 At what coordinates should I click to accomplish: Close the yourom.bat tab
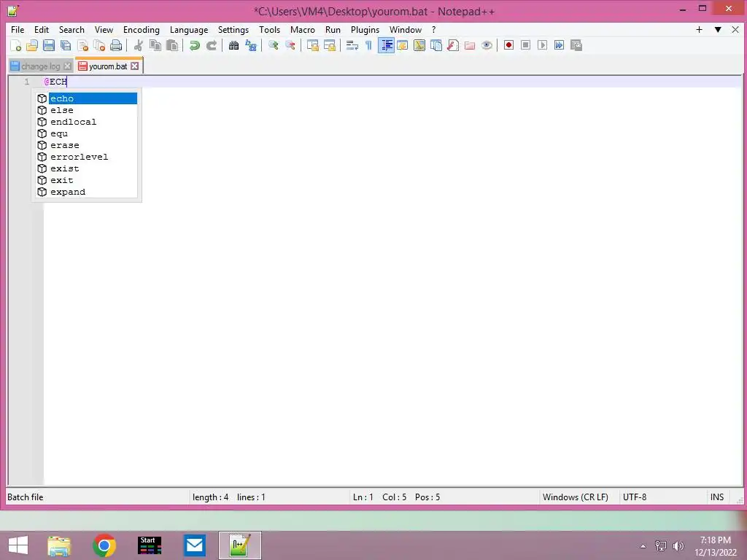pos(135,66)
